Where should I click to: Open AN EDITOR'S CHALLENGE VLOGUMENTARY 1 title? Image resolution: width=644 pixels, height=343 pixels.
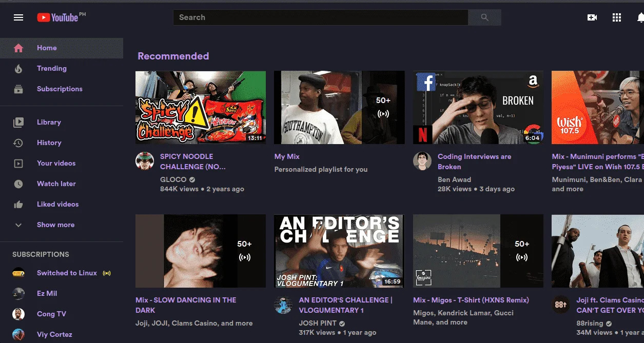pos(346,305)
